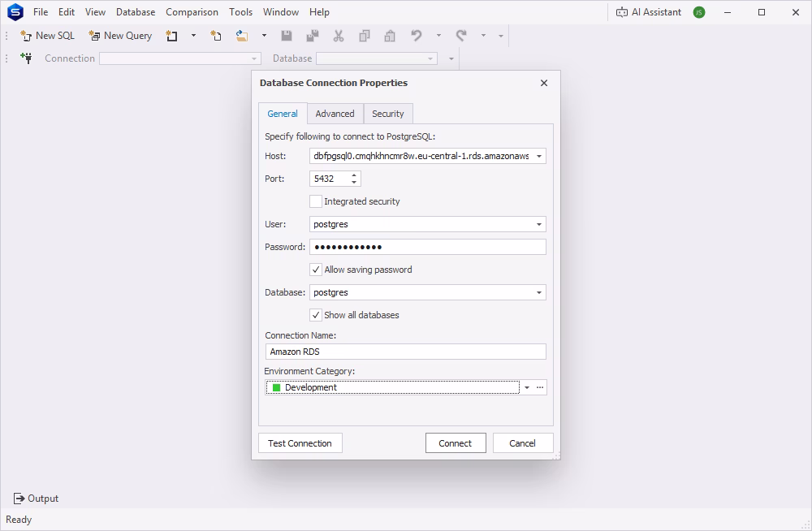Open the Edit menu
This screenshot has width=812, height=531.
click(x=67, y=12)
